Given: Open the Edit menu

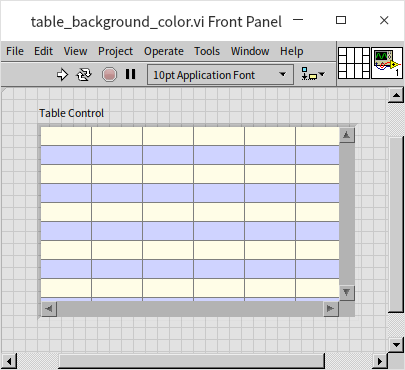Looking at the screenshot, I should tap(43, 51).
